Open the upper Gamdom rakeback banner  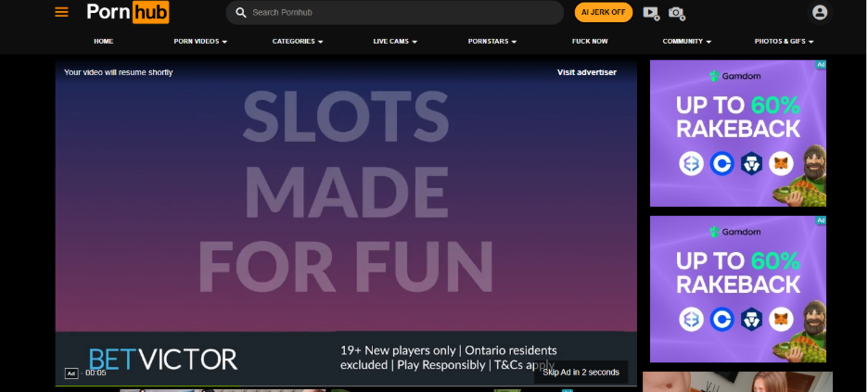click(738, 133)
